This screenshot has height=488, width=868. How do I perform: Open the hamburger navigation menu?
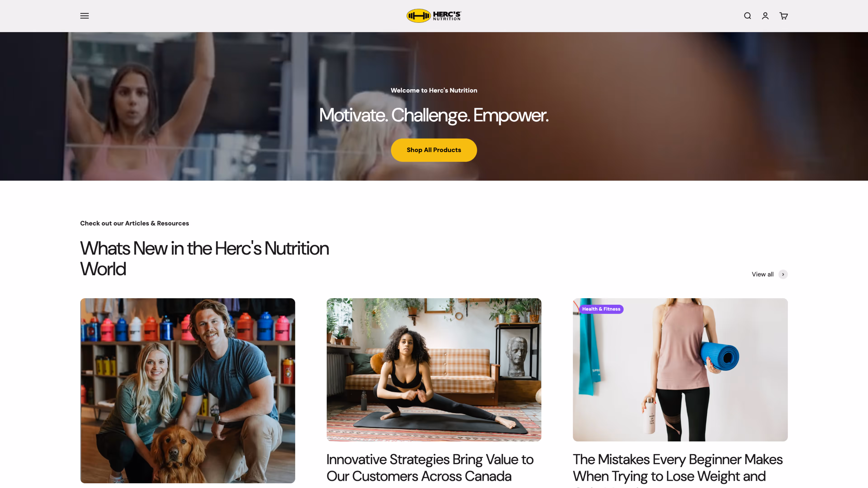click(x=85, y=16)
